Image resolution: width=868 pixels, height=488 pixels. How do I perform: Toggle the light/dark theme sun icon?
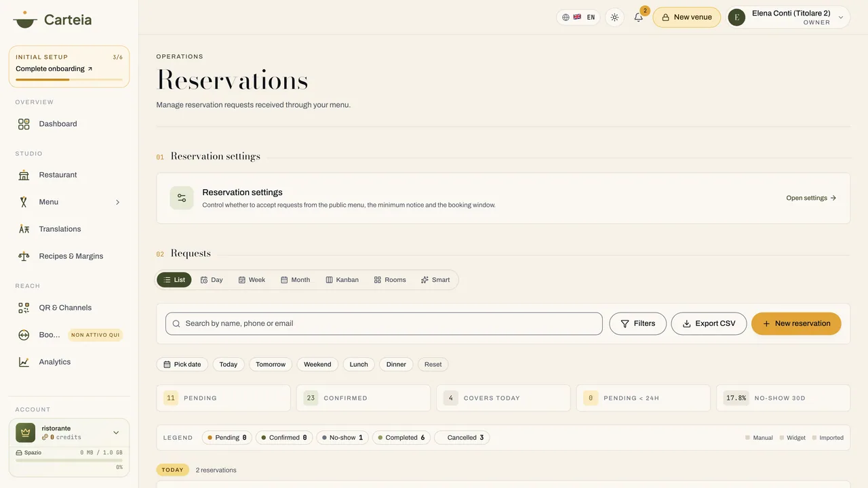click(x=614, y=18)
